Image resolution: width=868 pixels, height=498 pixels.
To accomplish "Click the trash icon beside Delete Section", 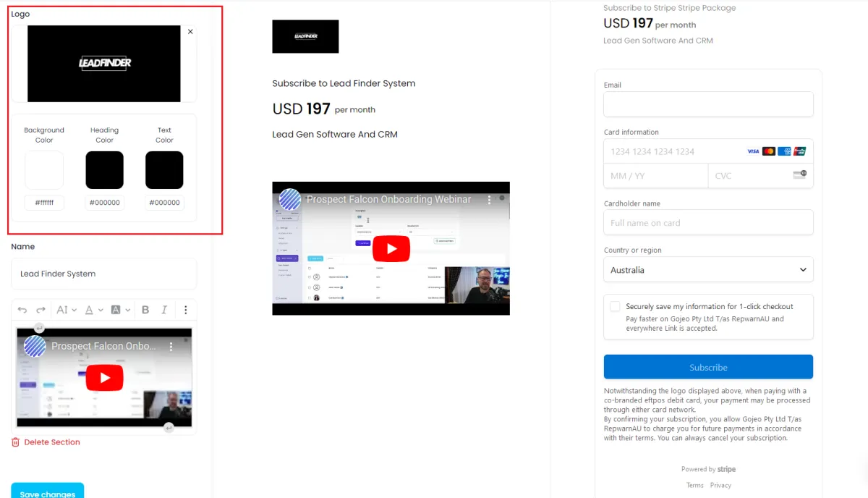I will (15, 442).
